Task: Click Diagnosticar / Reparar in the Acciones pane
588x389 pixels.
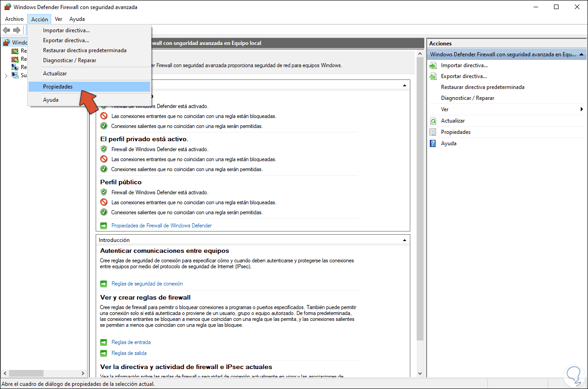Action: coord(467,98)
